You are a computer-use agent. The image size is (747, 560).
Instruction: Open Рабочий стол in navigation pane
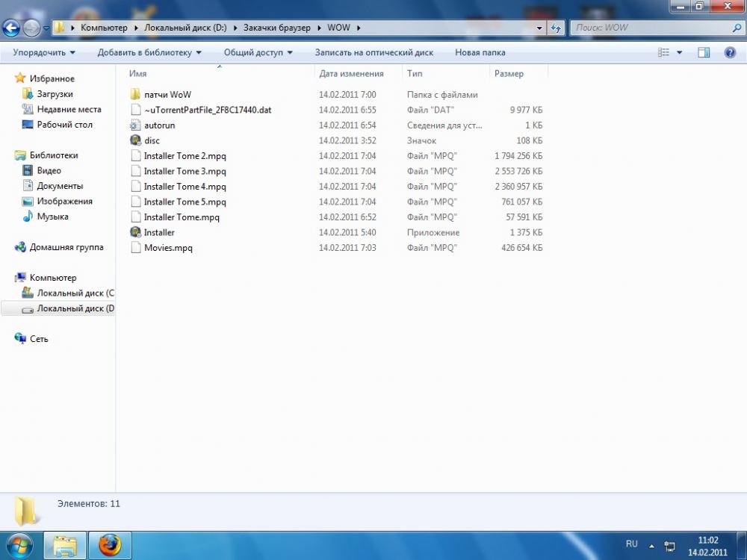[x=65, y=124]
